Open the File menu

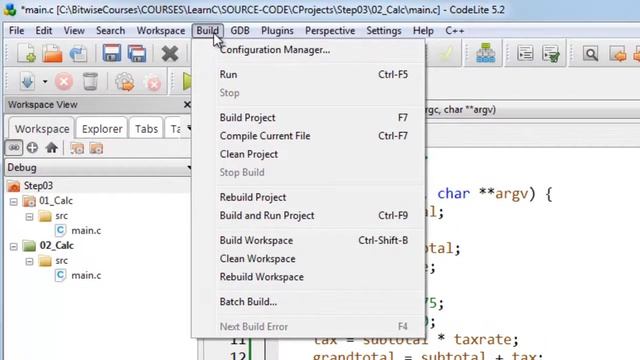[x=17, y=31]
